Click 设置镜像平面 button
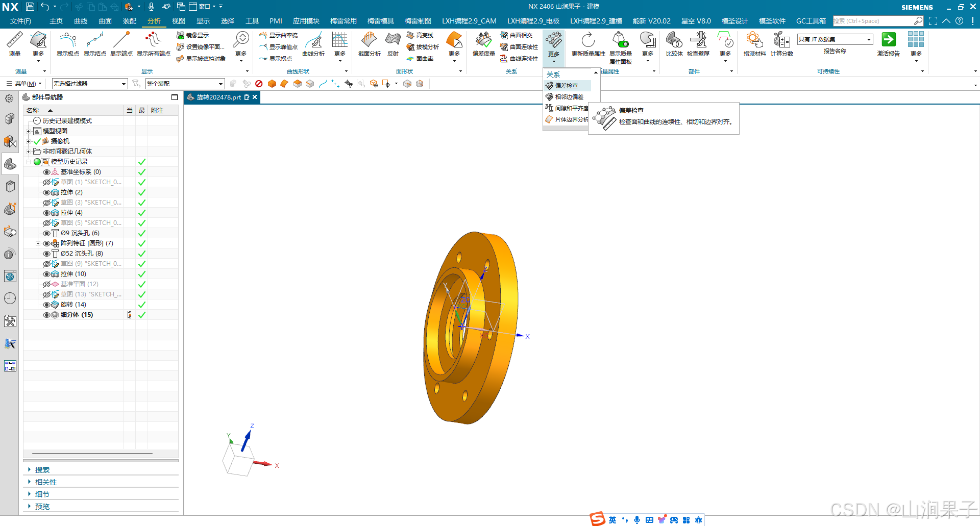This screenshot has height=526, width=980. (x=200, y=47)
